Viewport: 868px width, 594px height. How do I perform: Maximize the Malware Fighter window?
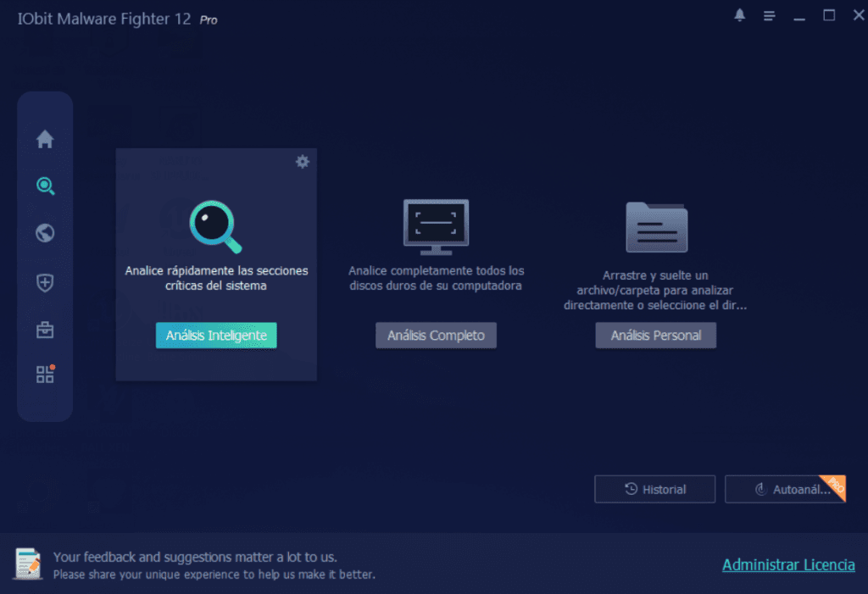[x=829, y=15]
